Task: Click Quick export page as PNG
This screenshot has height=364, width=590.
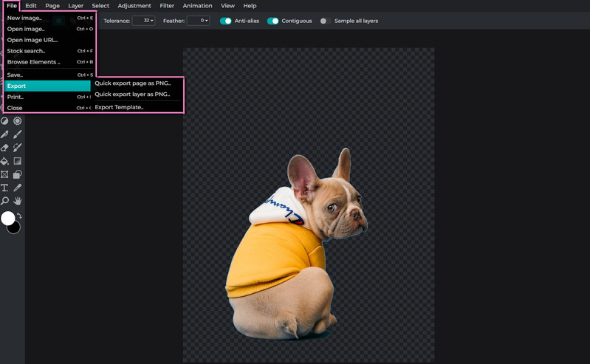Action: pyautogui.click(x=132, y=83)
